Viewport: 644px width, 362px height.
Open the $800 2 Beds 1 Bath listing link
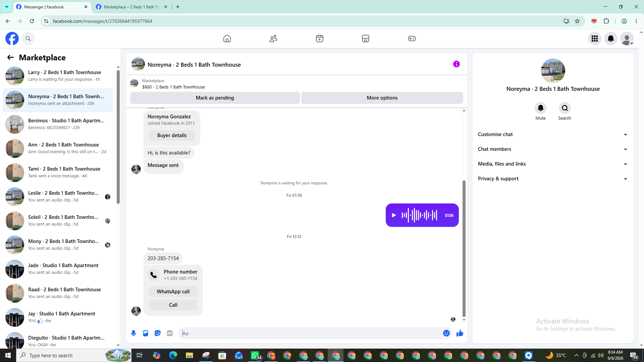tap(173, 87)
